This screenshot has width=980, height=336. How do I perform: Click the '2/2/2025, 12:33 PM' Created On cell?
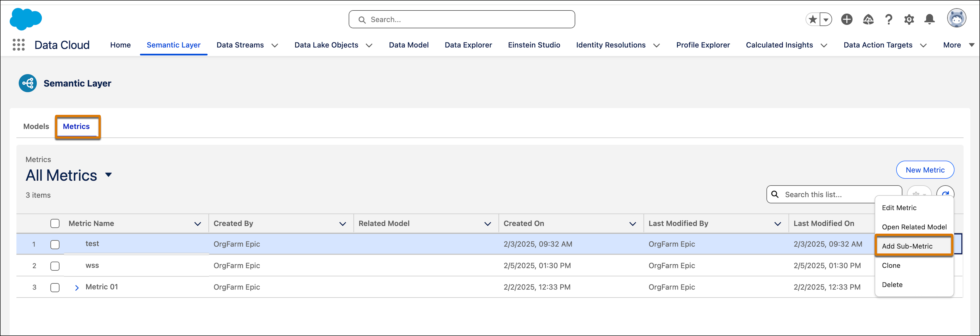537,287
